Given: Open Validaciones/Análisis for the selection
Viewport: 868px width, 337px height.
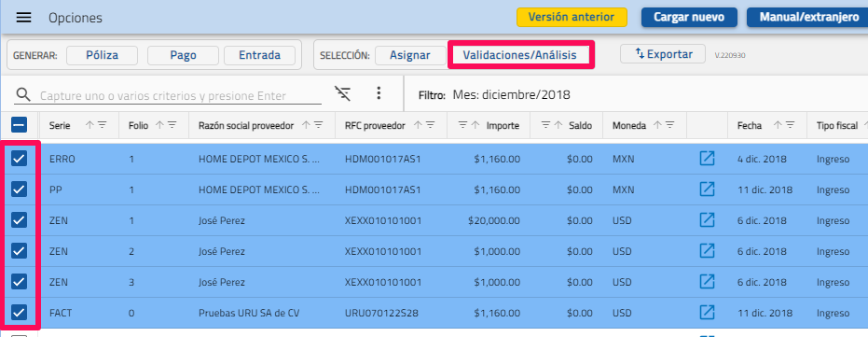Looking at the screenshot, I should (x=520, y=55).
